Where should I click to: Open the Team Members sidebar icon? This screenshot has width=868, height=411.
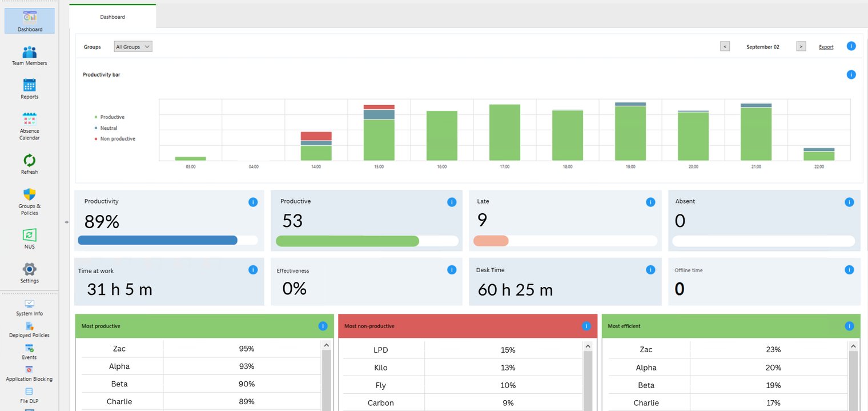point(29,53)
